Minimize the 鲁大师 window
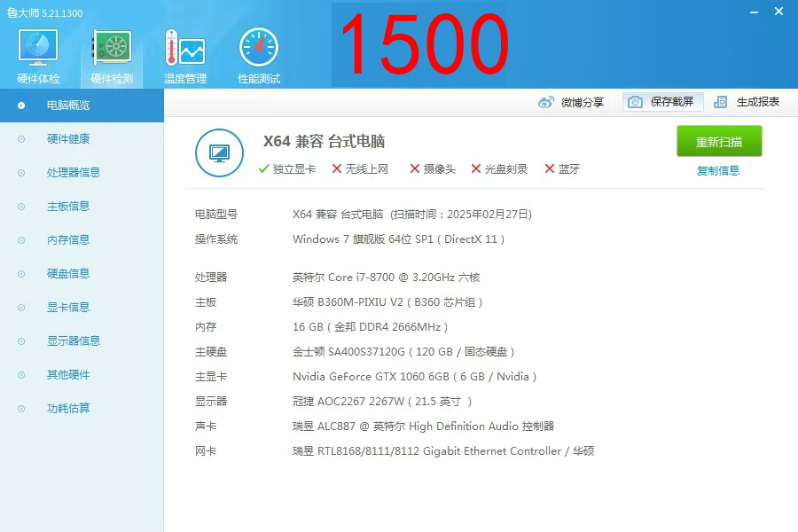The image size is (798, 532). (x=755, y=12)
